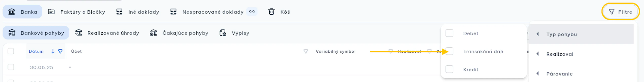Switch to Čakajúce pohyby tab

click(179, 33)
